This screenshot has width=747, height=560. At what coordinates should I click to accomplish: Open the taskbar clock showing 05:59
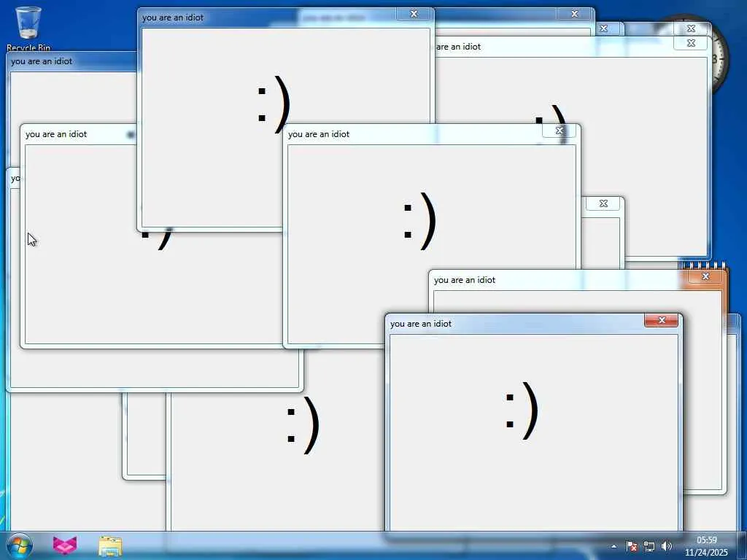pyautogui.click(x=706, y=546)
